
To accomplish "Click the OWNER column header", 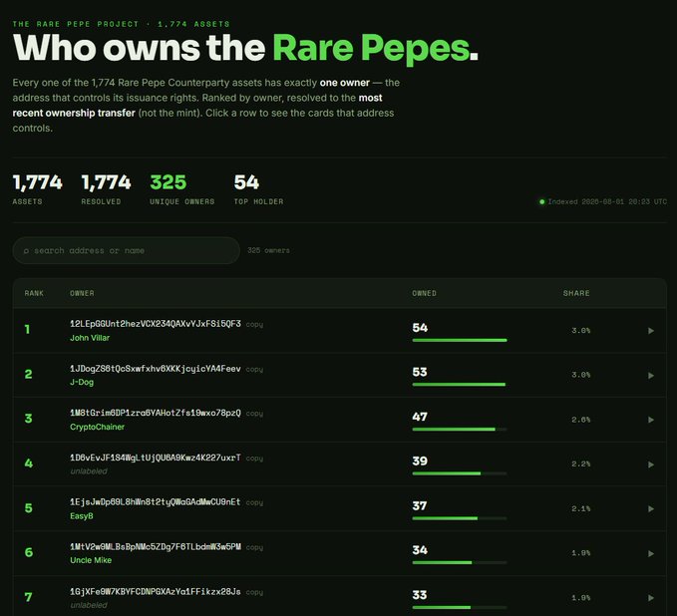I will [82, 293].
